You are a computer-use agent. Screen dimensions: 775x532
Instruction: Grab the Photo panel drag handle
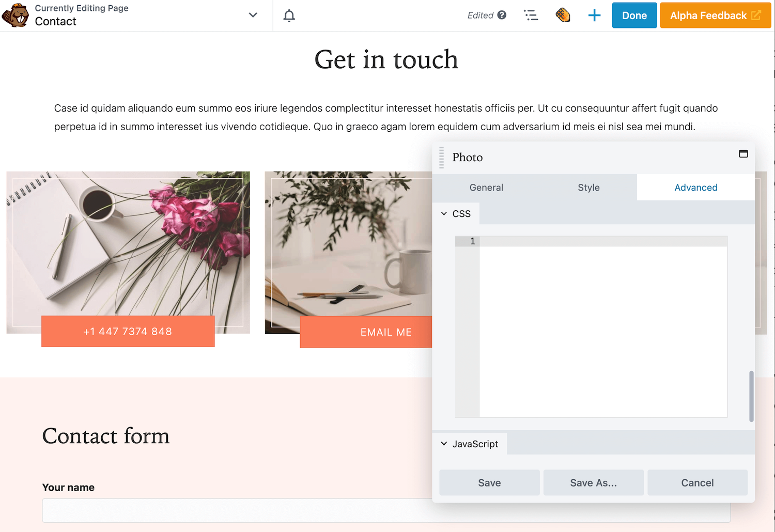(441, 158)
